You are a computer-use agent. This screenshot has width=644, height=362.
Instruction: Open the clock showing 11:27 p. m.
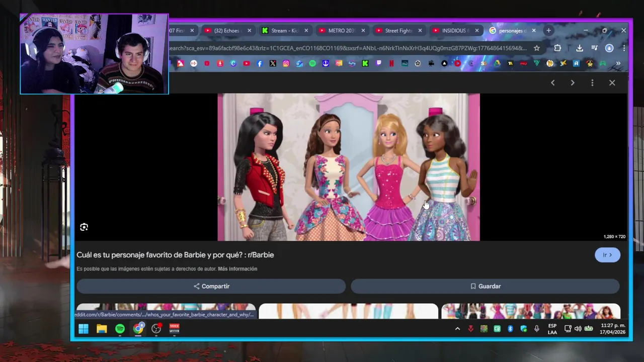(x=613, y=329)
